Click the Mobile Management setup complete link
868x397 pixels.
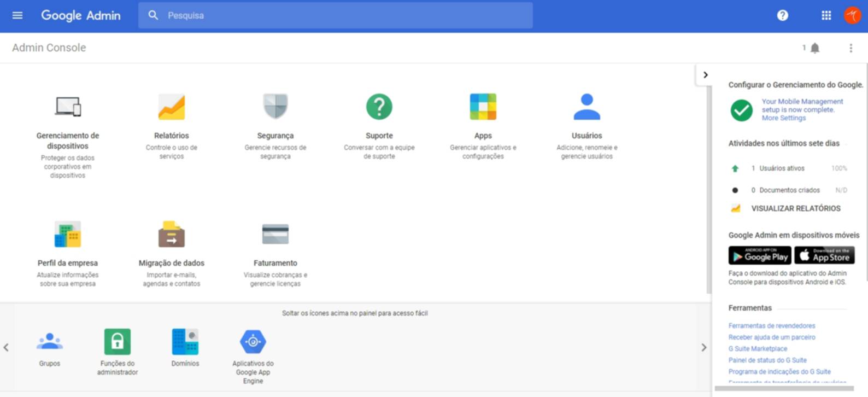point(802,106)
